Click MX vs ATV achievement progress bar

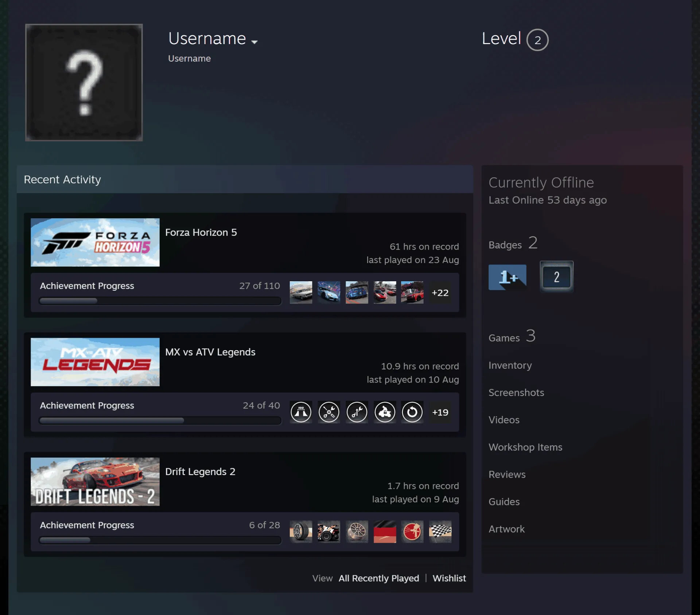tap(160, 420)
